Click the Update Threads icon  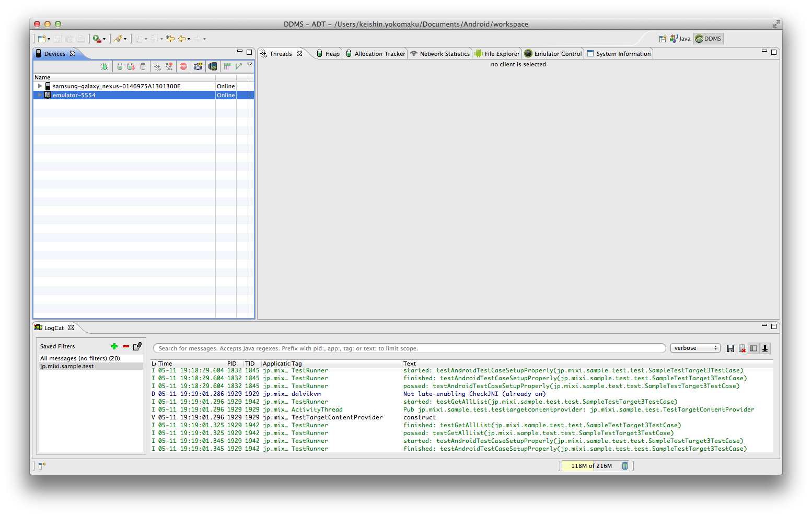pos(157,66)
